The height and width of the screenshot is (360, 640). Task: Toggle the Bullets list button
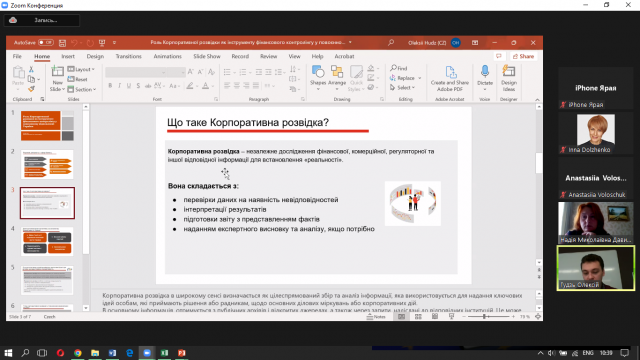227,72
